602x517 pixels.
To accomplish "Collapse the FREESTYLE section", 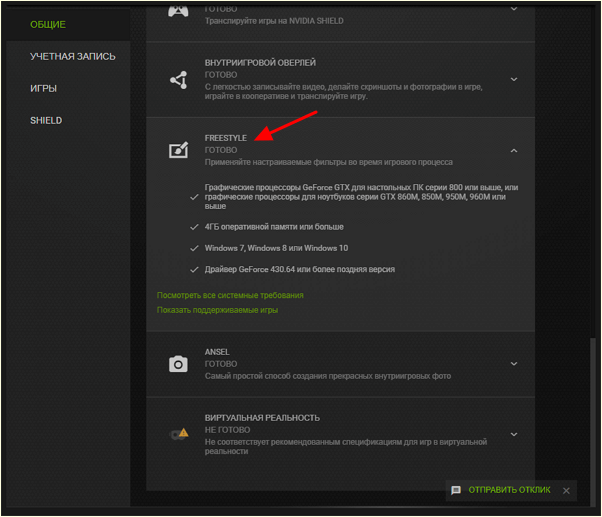I will (514, 151).
